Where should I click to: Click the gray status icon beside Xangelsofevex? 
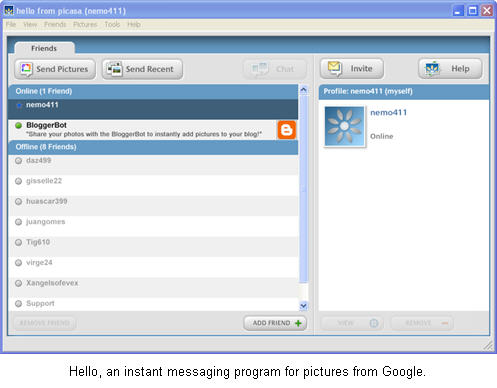pyautogui.click(x=19, y=283)
